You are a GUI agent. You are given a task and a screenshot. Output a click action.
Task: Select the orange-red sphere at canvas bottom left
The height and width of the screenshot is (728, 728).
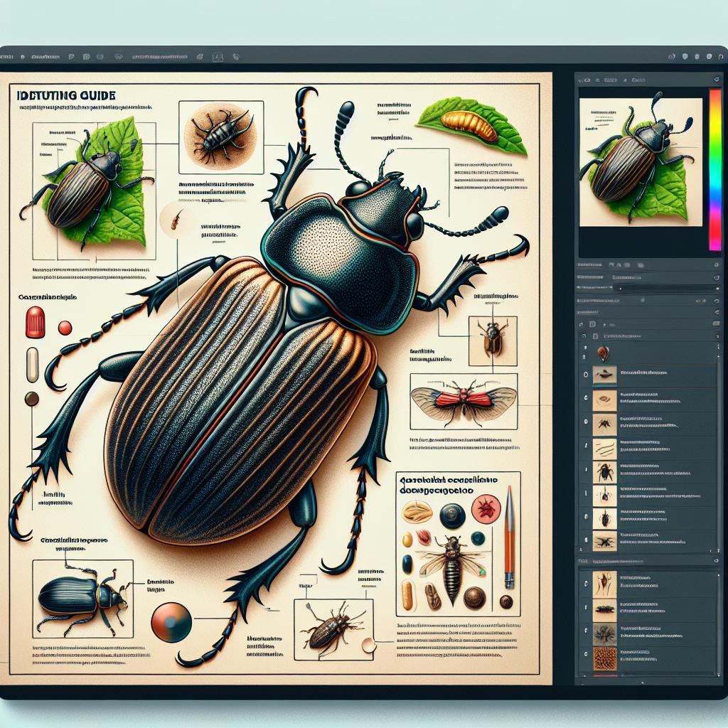(171, 622)
